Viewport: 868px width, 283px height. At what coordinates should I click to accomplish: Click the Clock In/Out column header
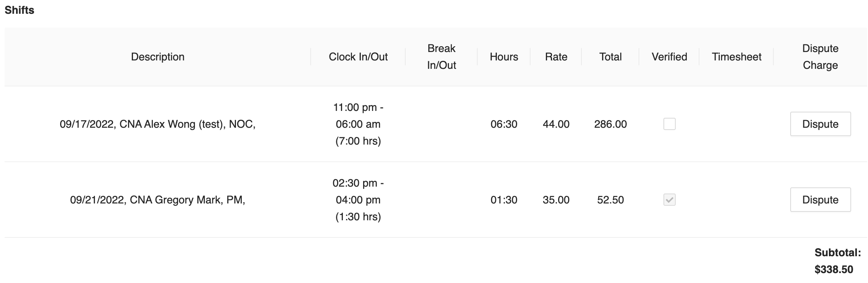[x=358, y=57]
